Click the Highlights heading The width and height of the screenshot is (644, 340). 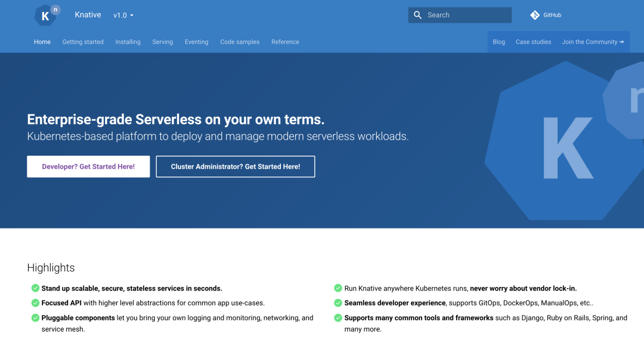tap(51, 268)
